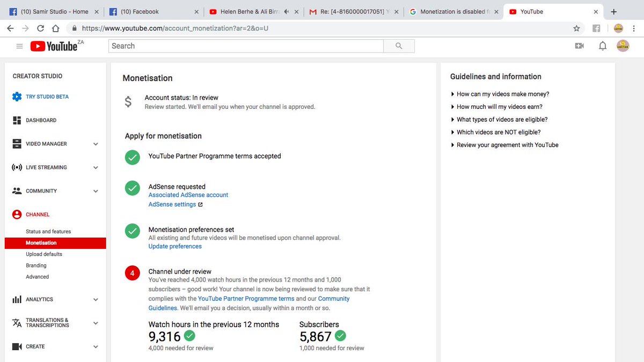Expand 'Which videos are NOT eligible?'
The image size is (644, 362).
pos(496,132)
